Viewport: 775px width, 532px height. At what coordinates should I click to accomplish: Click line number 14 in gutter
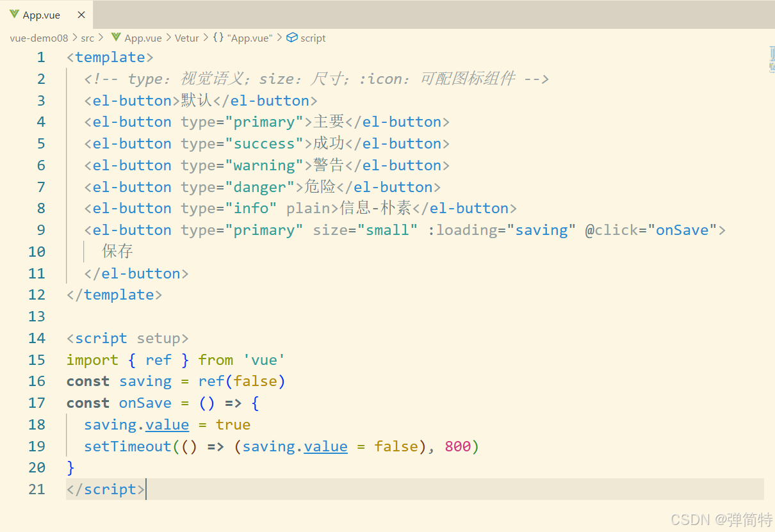[x=37, y=338]
